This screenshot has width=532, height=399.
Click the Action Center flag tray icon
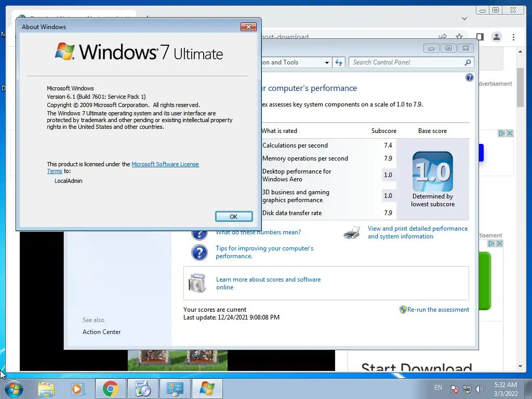(x=454, y=389)
